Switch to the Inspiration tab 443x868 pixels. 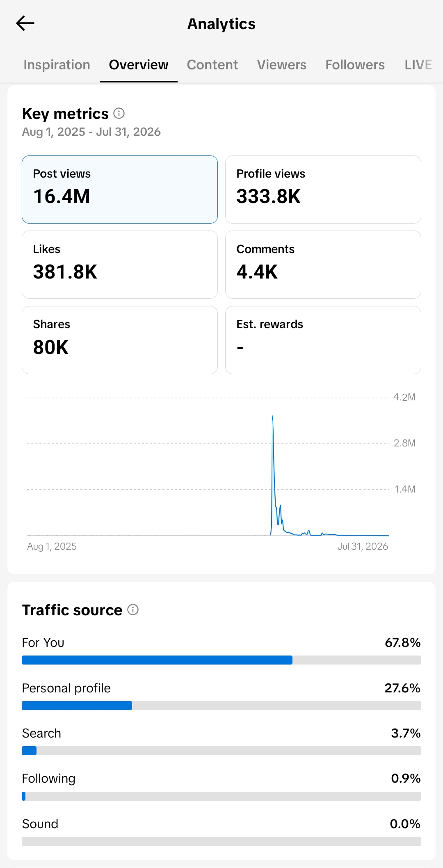57,65
